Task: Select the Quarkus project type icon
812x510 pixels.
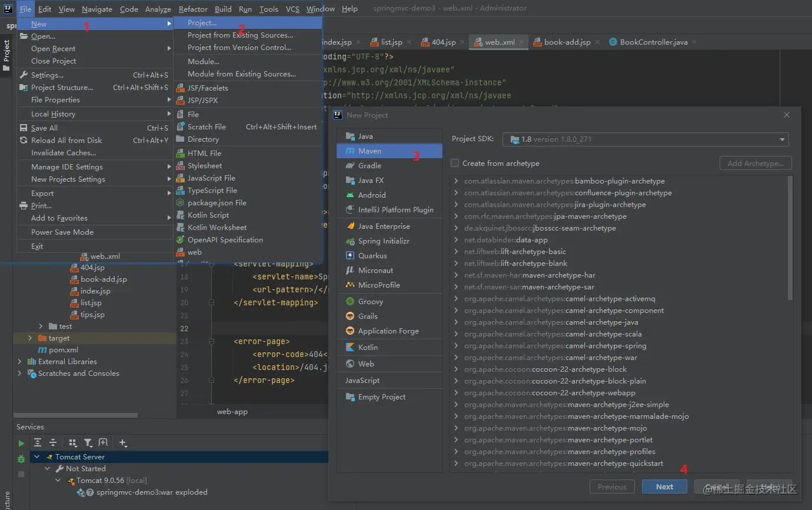Action: [x=350, y=256]
